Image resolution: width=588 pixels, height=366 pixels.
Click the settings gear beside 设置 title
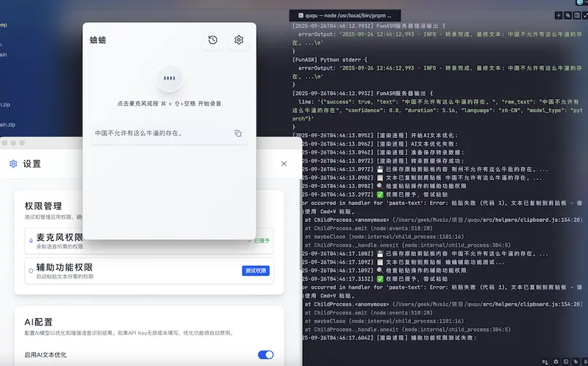click(13, 164)
